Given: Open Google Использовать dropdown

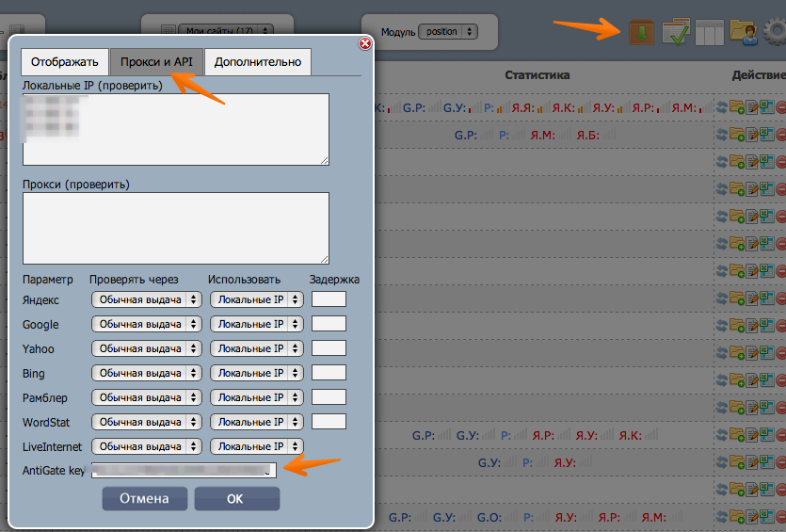Looking at the screenshot, I should click(x=257, y=325).
